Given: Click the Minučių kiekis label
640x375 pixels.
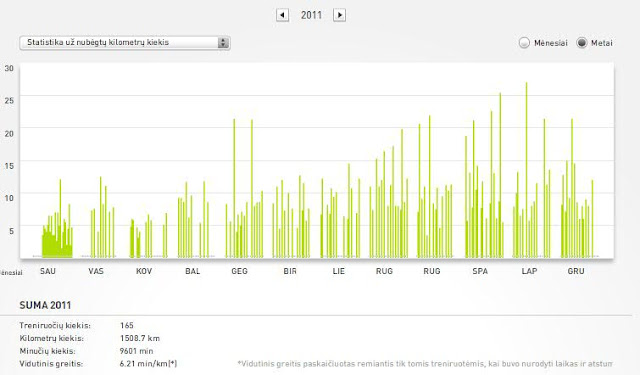Looking at the screenshot, I should point(47,351).
